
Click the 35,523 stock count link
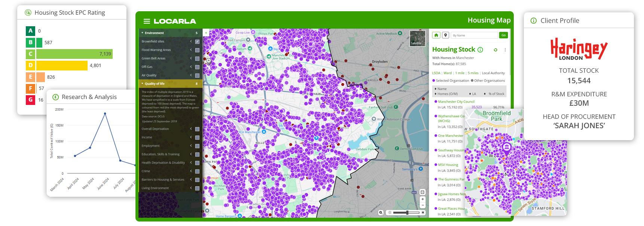[x=476, y=107]
